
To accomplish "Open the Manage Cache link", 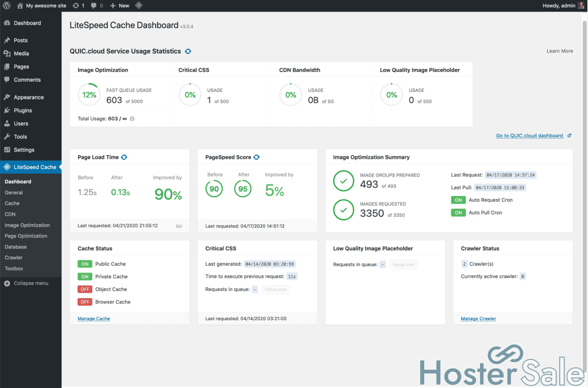I will (x=94, y=318).
